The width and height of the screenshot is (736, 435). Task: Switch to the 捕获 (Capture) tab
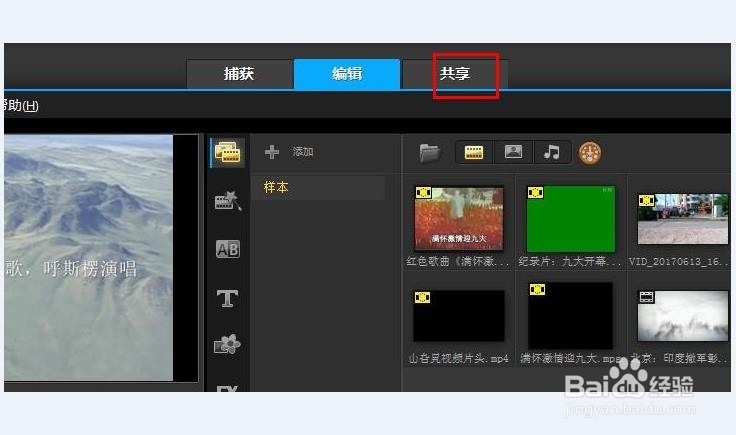tap(239, 74)
